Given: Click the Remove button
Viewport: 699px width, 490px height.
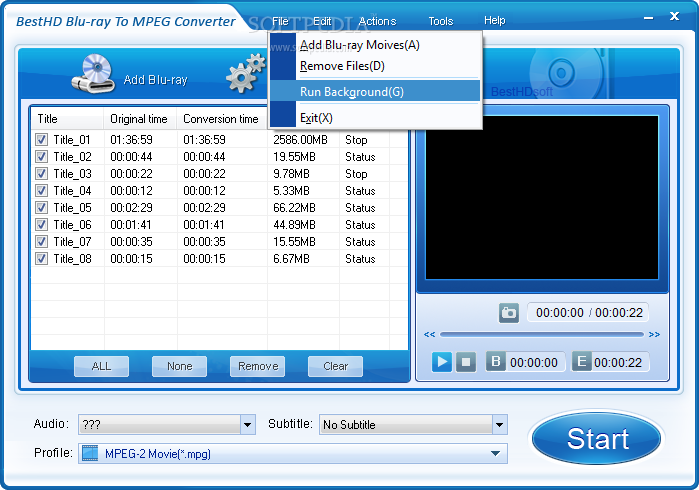Looking at the screenshot, I should click(258, 366).
